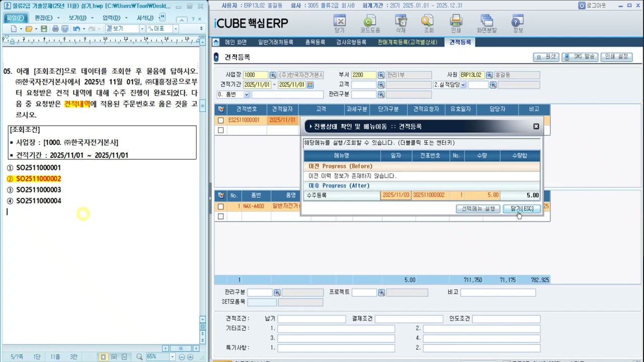Click the 닫기[ESC] button in dialog
Screen dimensions: 644x362
click(x=522, y=209)
